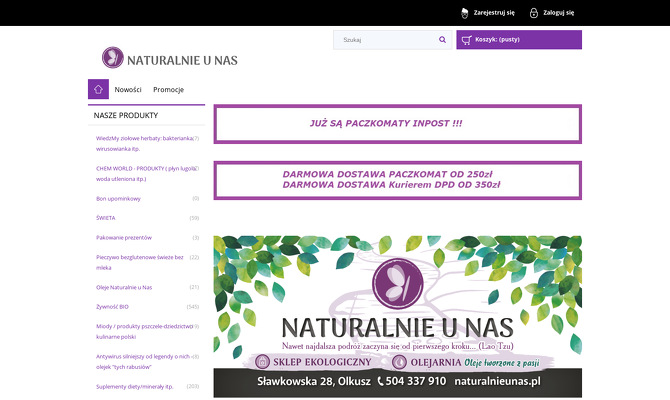The image size is (670, 400).
Task: Open CHEM WORLD - PRODUKTY category
Action: click(146, 174)
